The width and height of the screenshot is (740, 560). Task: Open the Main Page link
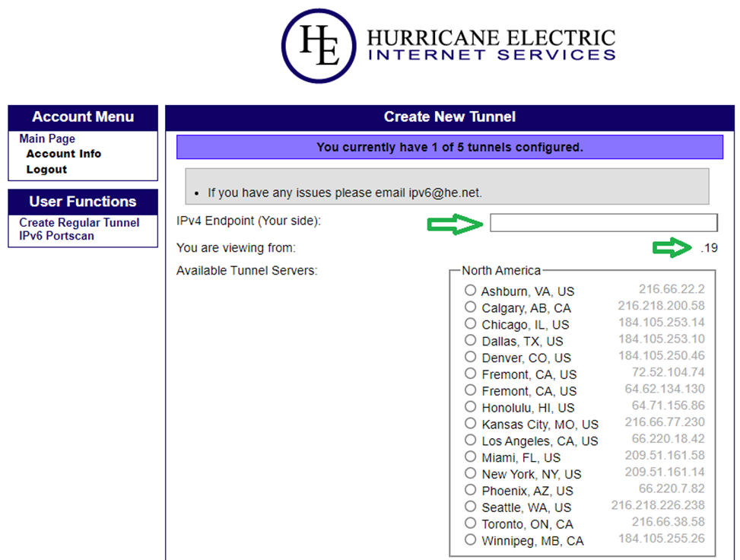47,138
